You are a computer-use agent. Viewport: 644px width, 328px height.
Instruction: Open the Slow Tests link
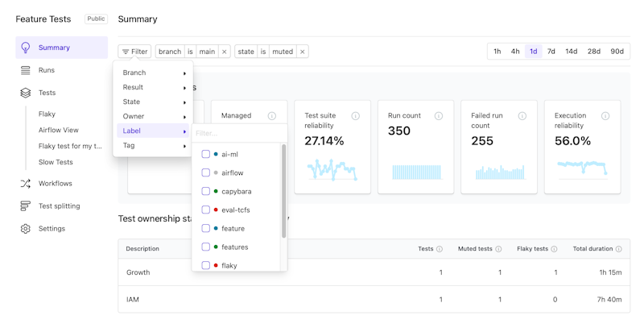56,162
